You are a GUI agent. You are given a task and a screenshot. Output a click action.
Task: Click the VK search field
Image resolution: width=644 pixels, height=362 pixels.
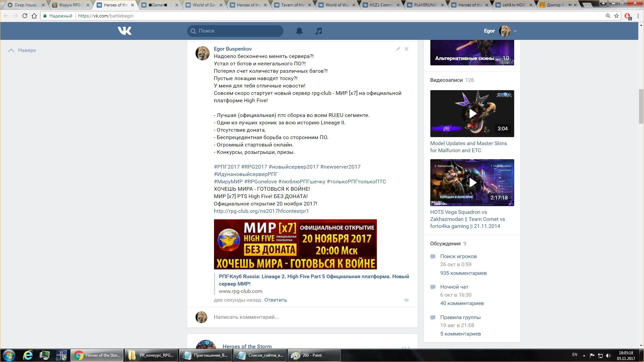click(x=235, y=31)
